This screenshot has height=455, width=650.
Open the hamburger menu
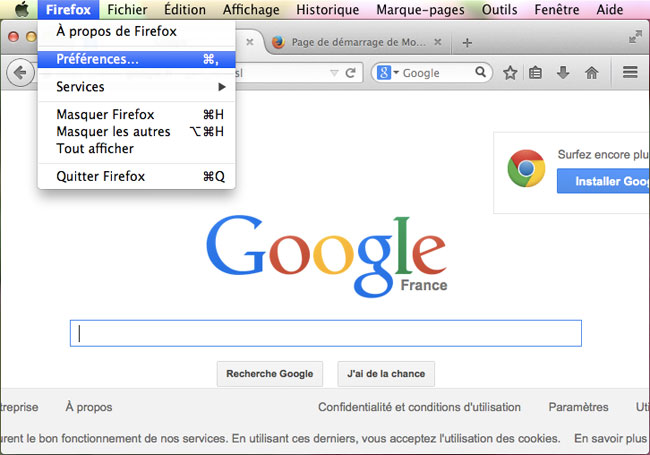[630, 73]
